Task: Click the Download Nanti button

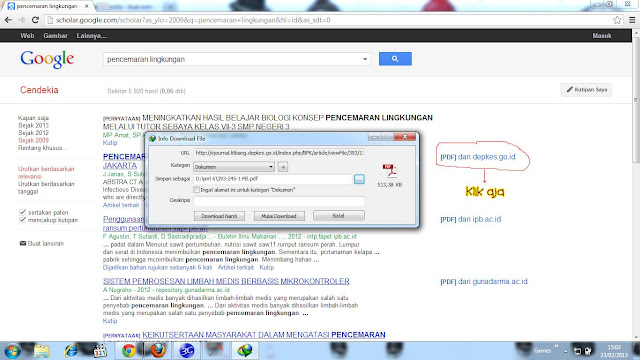Action: coord(219,216)
